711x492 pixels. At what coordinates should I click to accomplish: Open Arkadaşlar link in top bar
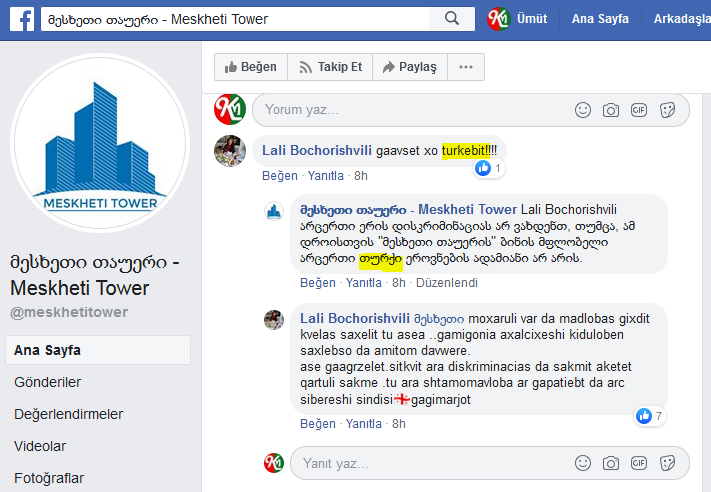tap(682, 19)
